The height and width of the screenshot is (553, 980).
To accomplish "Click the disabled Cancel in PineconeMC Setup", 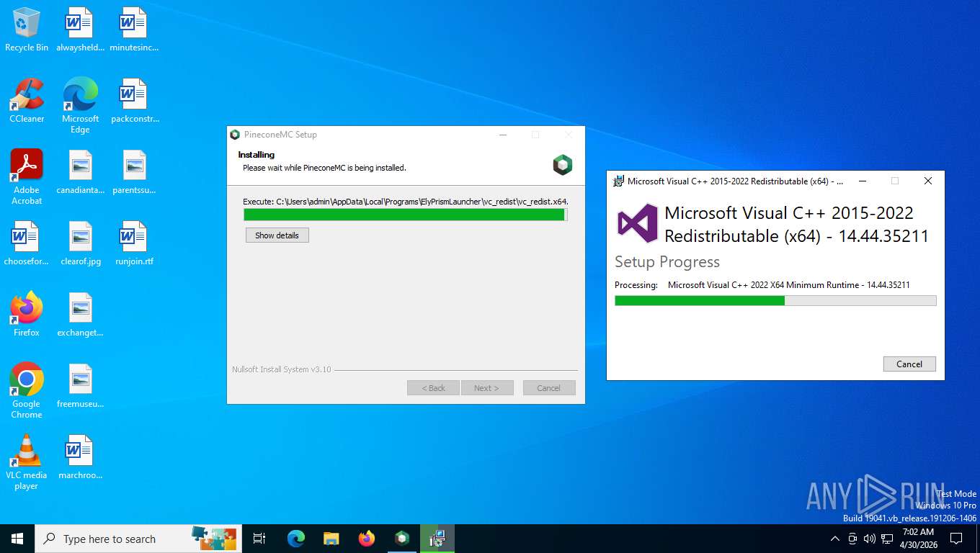I will 549,388.
